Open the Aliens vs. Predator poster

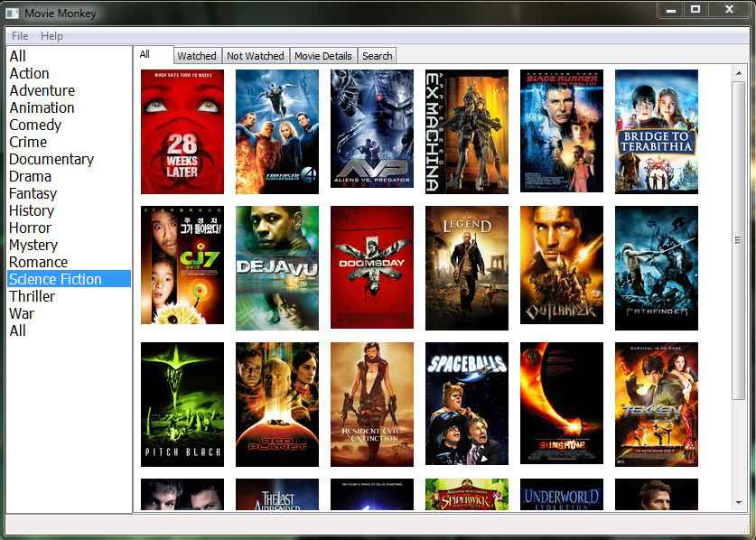372,129
